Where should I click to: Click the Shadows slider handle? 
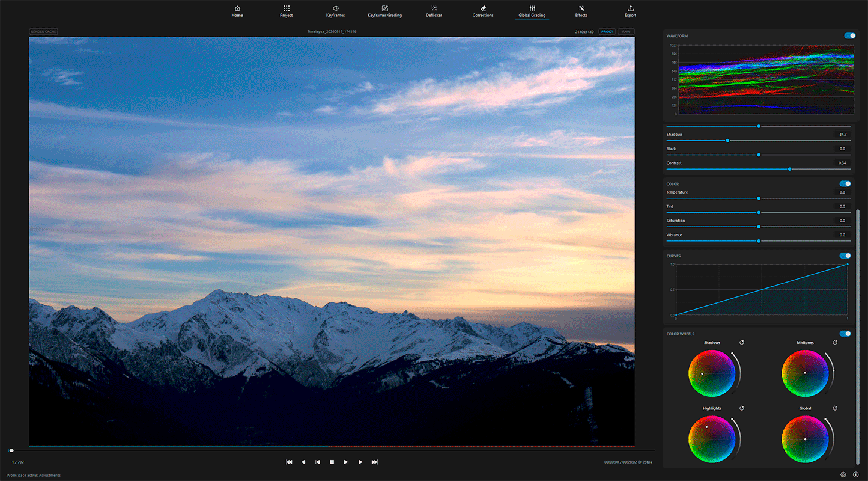coord(727,141)
